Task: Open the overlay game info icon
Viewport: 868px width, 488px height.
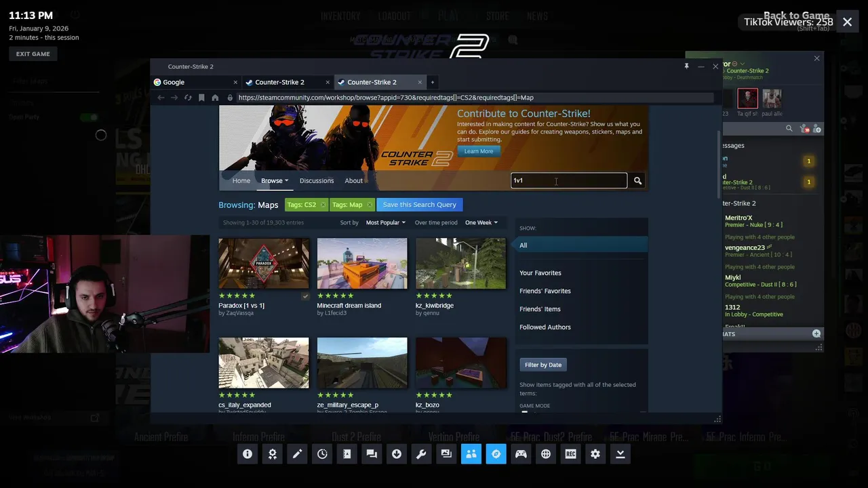Action: tap(248, 454)
